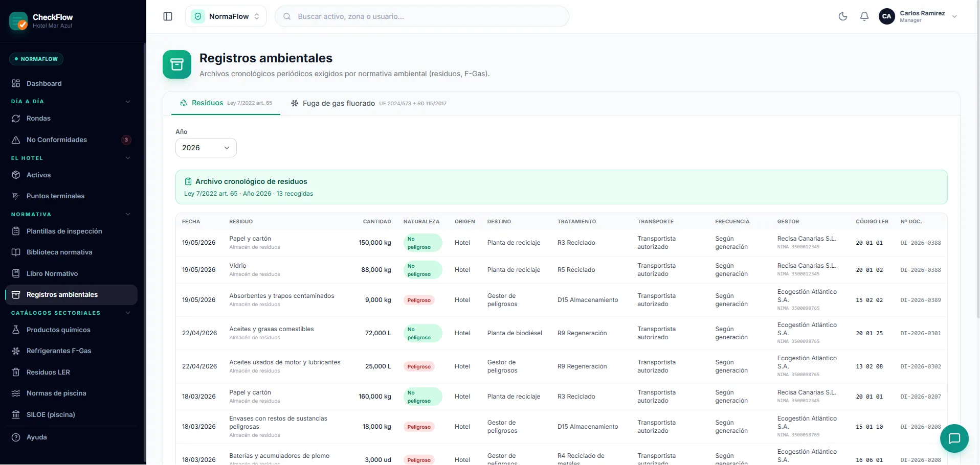This screenshot has height=465, width=980.
Task: Click No peligroso badge in Vidrio row
Action: (422, 270)
